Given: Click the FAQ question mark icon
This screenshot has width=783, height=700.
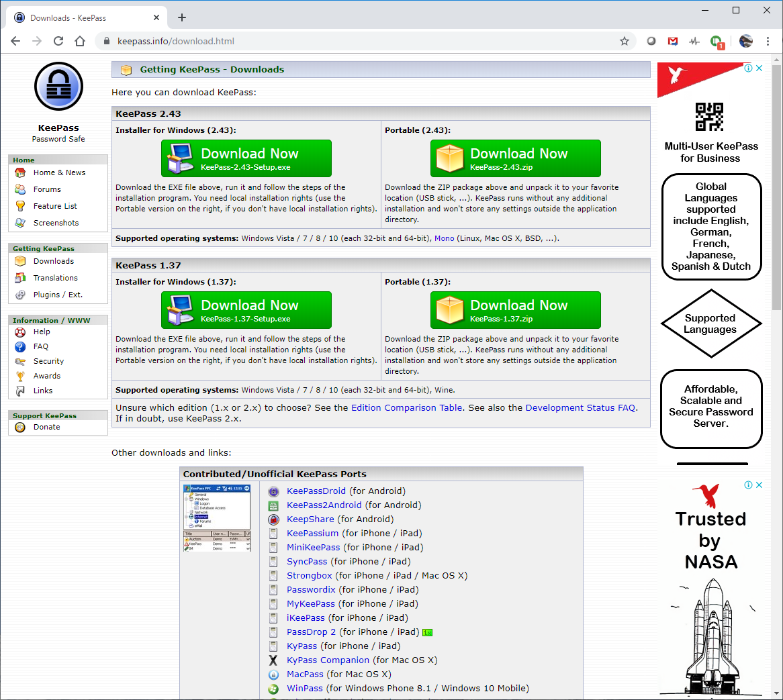Looking at the screenshot, I should 20,346.
